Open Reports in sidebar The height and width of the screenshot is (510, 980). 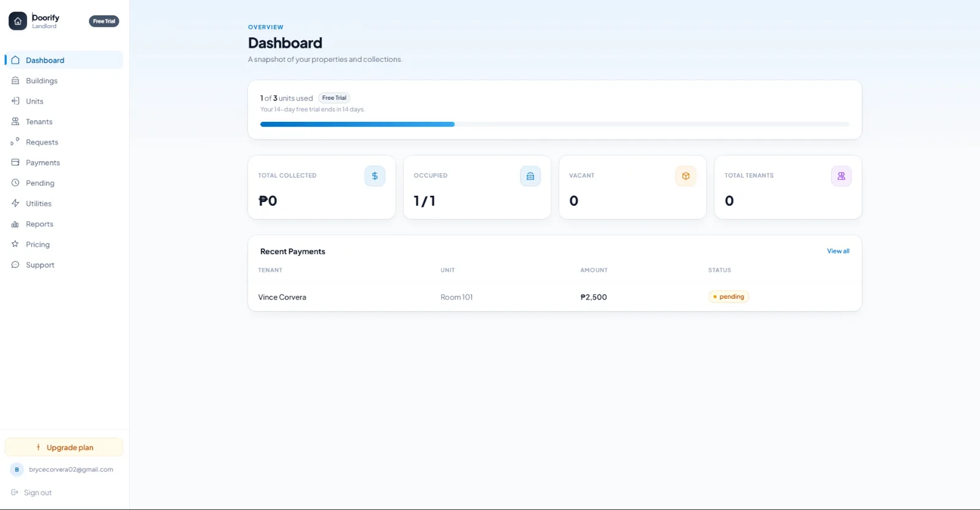click(64, 224)
